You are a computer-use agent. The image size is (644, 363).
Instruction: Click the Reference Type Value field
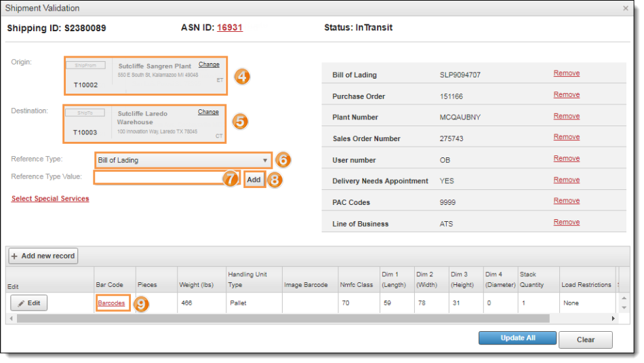coord(159,178)
